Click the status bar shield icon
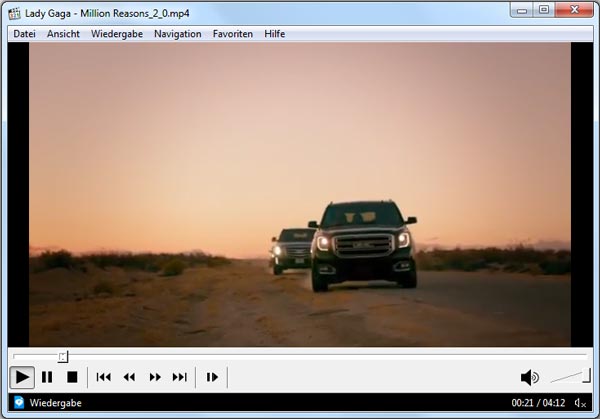The height and width of the screenshot is (419, 600). pos(18,403)
